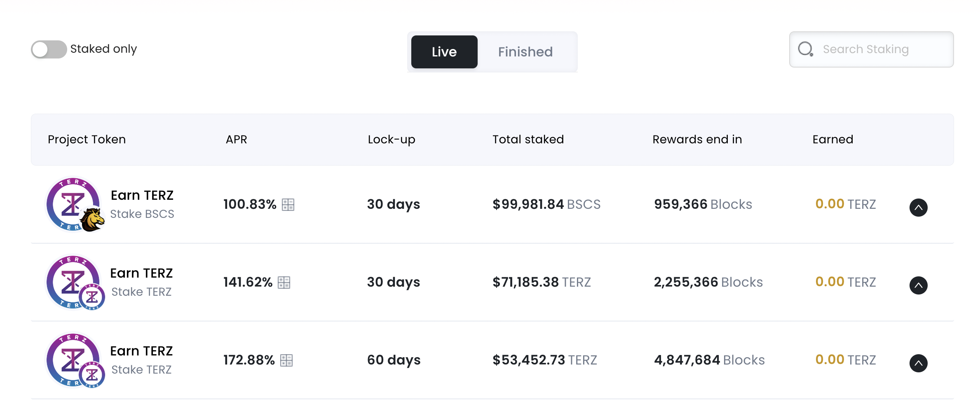Viewport: 980px width, 416px height.
Task: Click the Stake BSCS label
Action: (142, 214)
